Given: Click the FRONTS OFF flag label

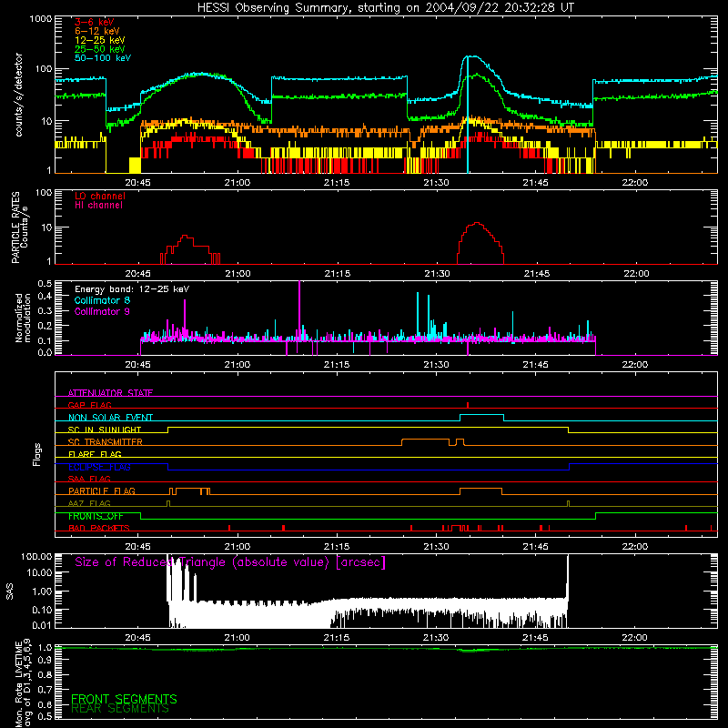Looking at the screenshot, I should click(96, 516).
